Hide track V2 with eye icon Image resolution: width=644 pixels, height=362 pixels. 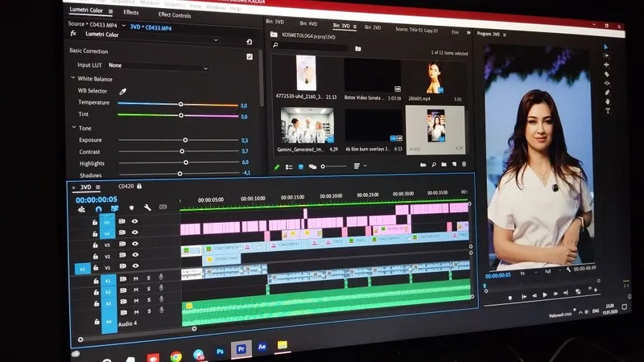(135, 255)
